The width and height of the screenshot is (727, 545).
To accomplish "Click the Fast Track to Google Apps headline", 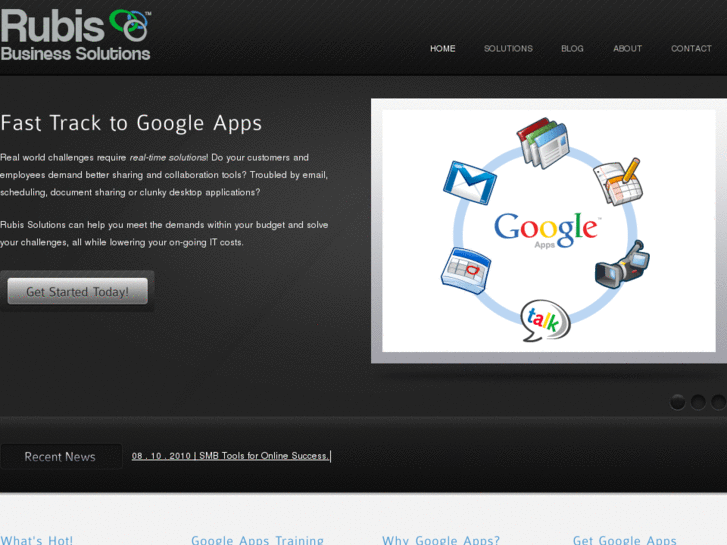I will (131, 123).
